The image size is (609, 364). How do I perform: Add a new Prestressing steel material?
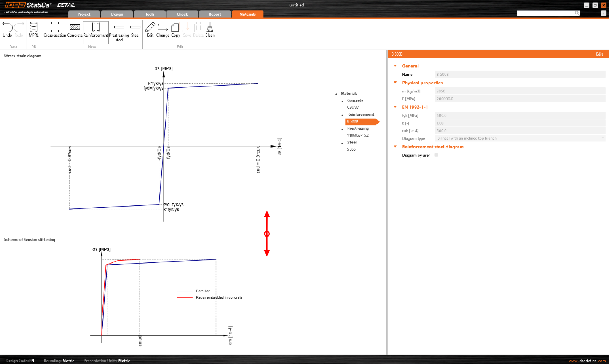coord(119,30)
